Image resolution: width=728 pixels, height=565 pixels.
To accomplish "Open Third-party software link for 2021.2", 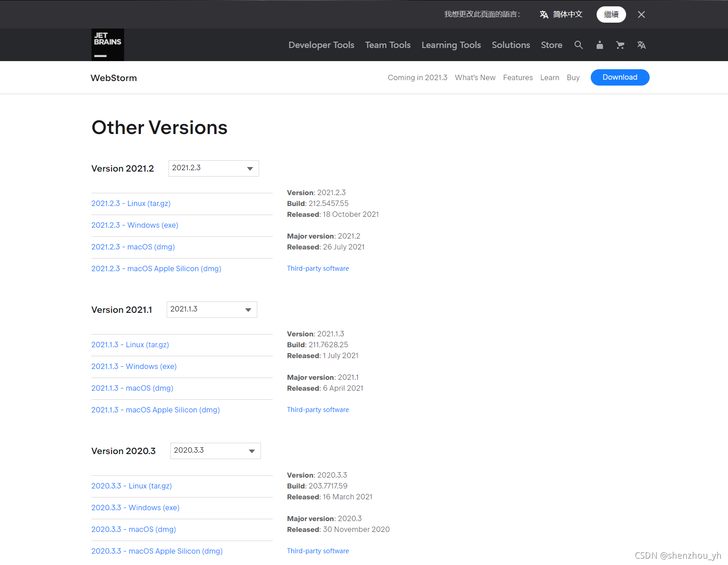I will coord(318,268).
